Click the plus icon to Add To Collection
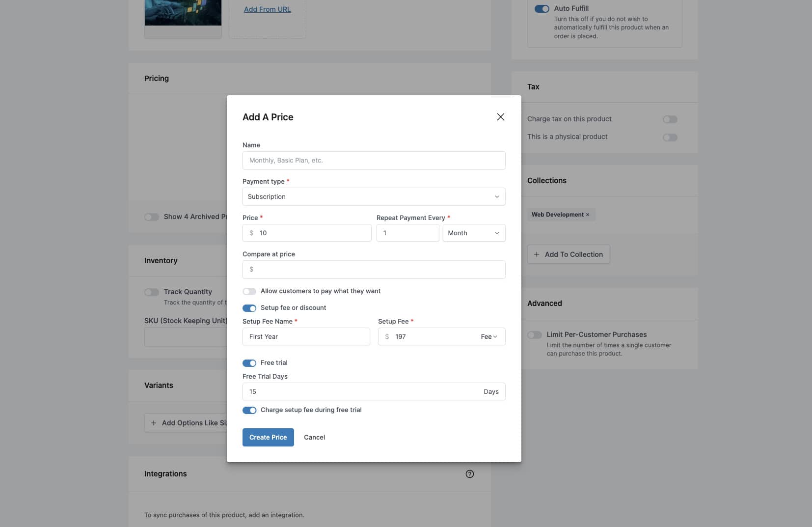This screenshot has height=527, width=812. click(x=537, y=254)
